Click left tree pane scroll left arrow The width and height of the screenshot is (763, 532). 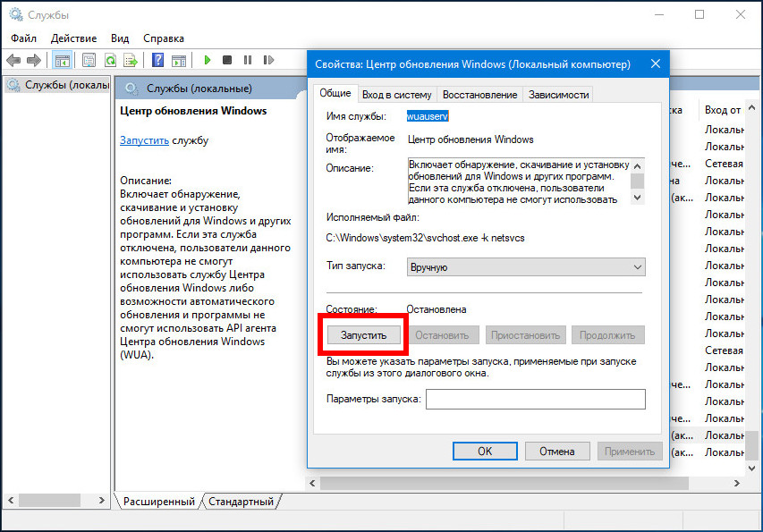click(11, 500)
